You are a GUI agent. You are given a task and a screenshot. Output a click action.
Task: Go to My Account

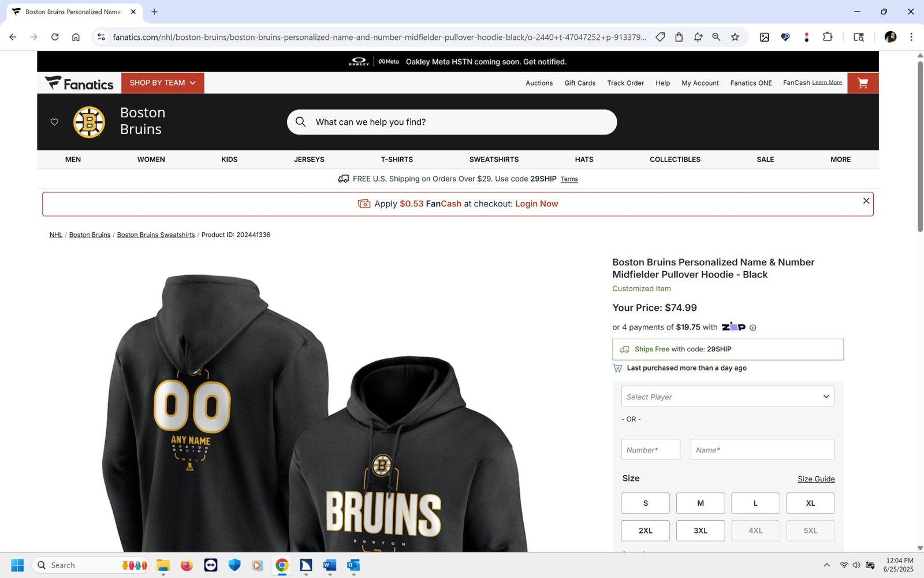click(x=700, y=83)
